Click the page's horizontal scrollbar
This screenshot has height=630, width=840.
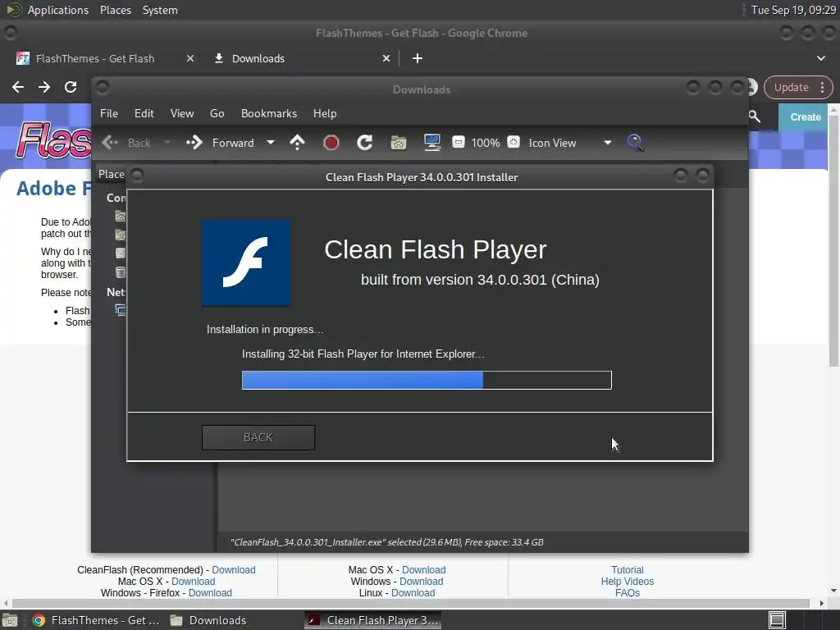click(x=410, y=603)
